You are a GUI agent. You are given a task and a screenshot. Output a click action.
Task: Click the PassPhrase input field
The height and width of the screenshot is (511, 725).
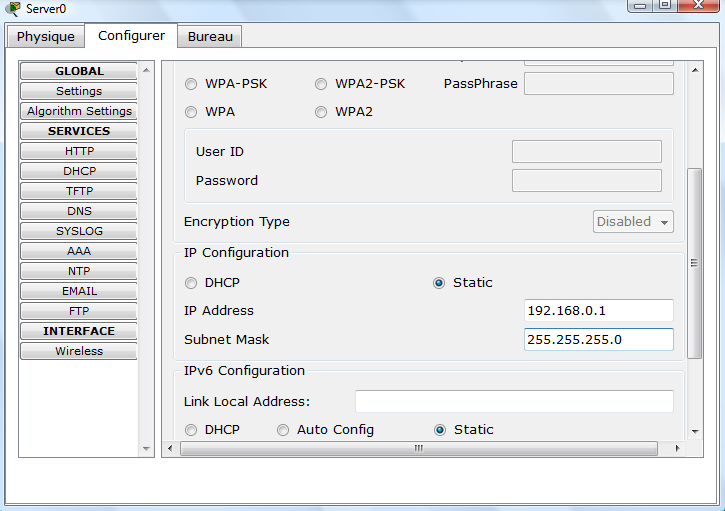pos(599,84)
